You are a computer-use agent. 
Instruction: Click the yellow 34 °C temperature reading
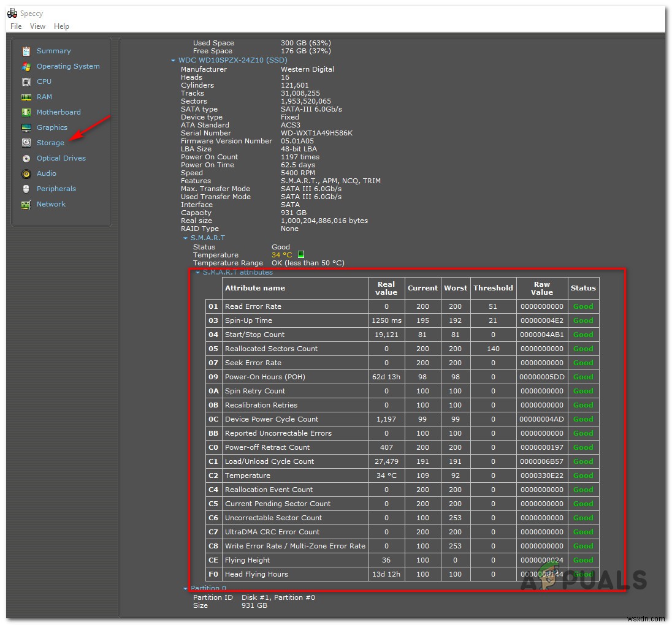coord(283,254)
